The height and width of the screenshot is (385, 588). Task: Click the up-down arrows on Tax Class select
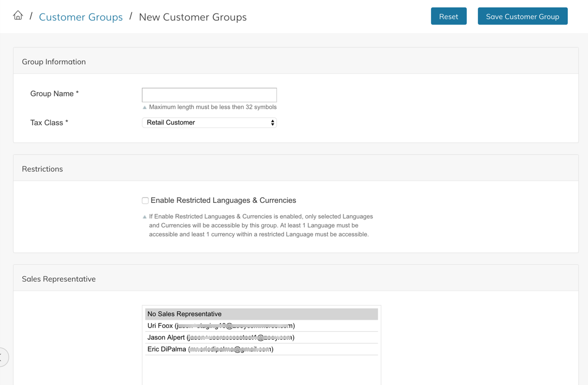(273, 122)
